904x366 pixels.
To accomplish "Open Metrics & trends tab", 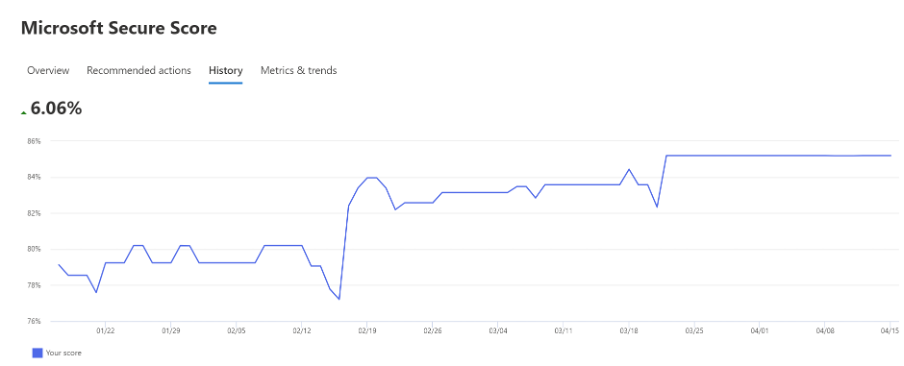I will 299,70.
